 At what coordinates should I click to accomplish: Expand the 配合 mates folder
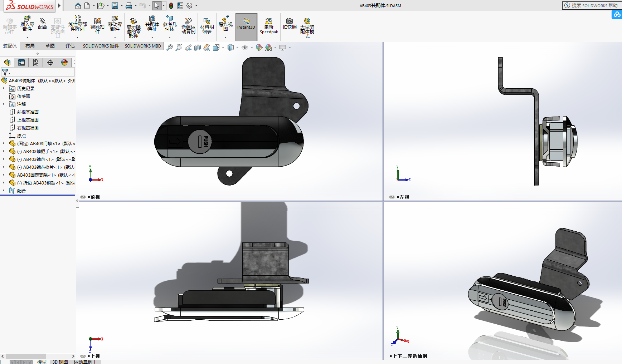click(x=4, y=191)
